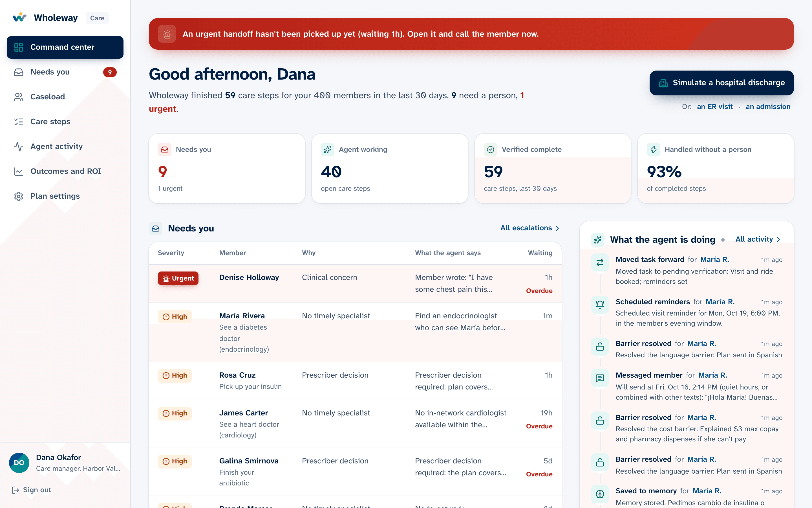This screenshot has width=812, height=508.
Task: Open the Galina Smirnova escalation
Action: [355, 472]
